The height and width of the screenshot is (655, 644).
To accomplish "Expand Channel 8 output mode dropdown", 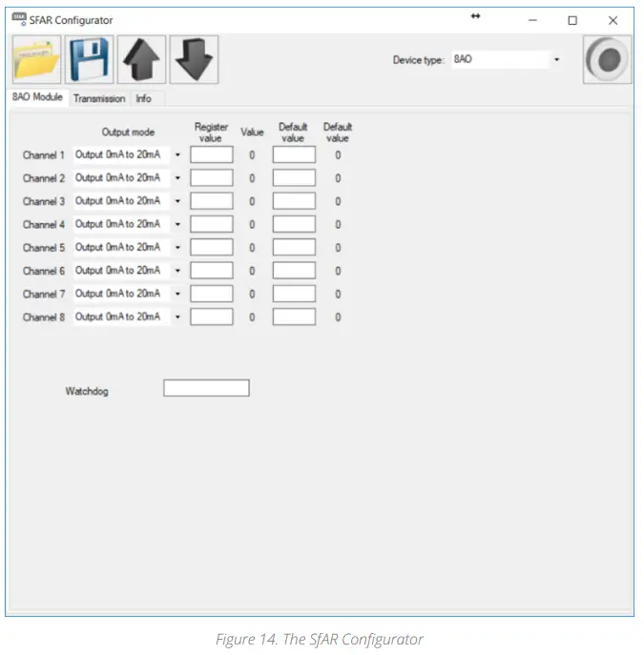I will (x=177, y=317).
